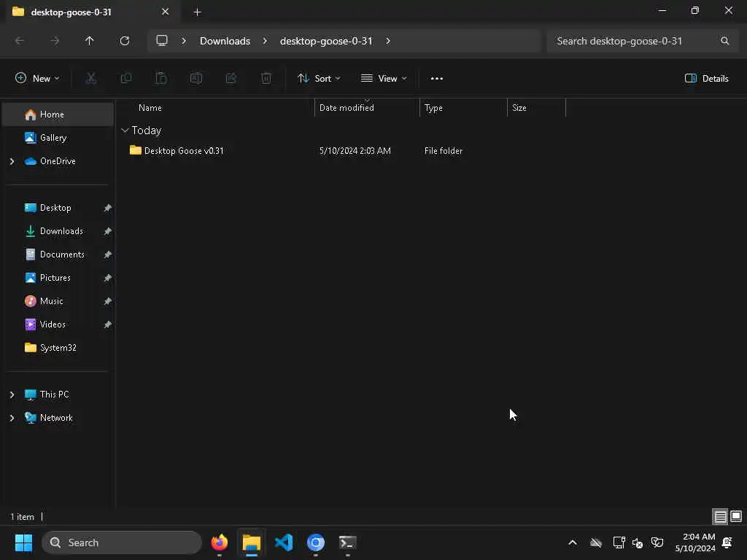
Task: Add a new Explorer tab
Action: pos(197,12)
